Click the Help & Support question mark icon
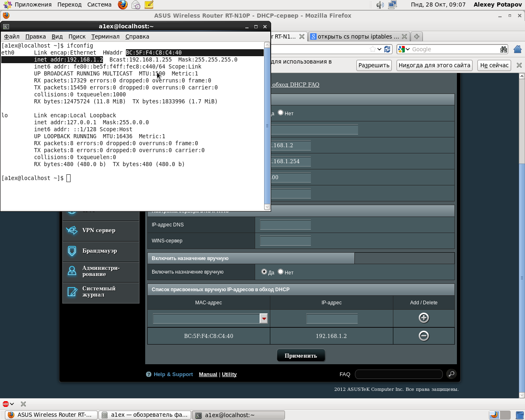Screen dimensions: 525x420 click(149, 374)
